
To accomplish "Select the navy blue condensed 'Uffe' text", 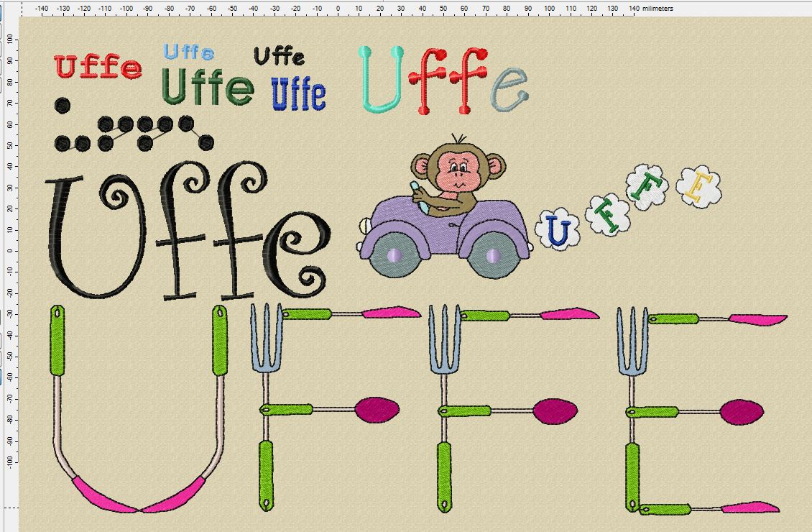I will [298, 94].
